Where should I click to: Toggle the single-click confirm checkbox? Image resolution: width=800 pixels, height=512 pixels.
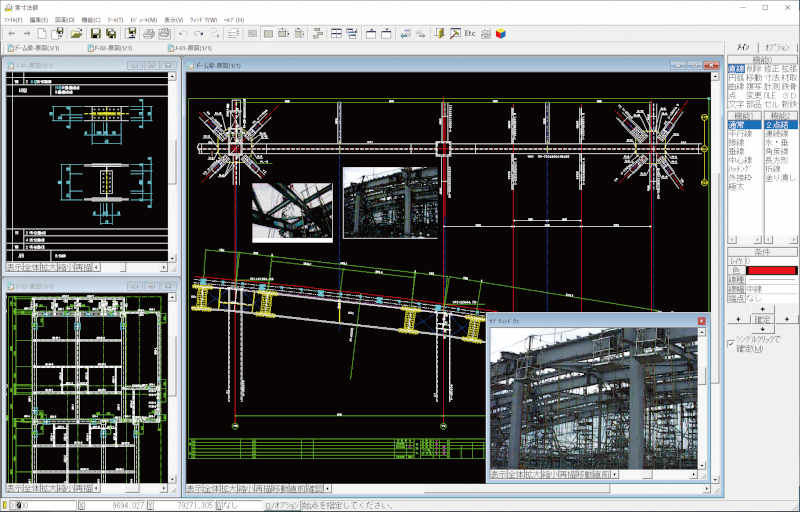[x=731, y=343]
